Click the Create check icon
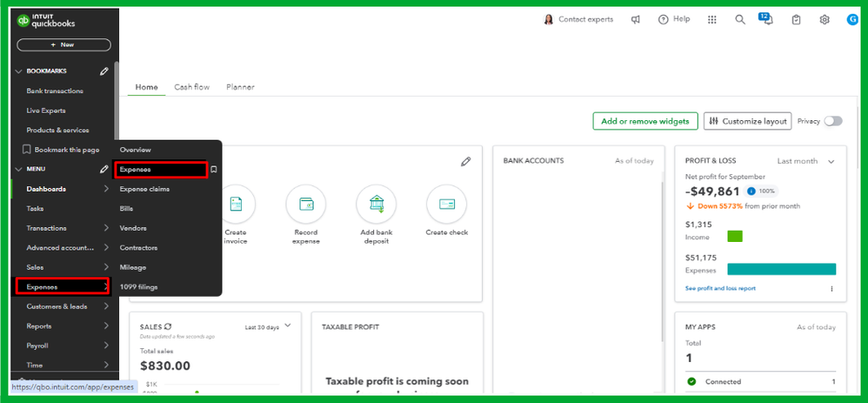868x403 pixels. (447, 204)
